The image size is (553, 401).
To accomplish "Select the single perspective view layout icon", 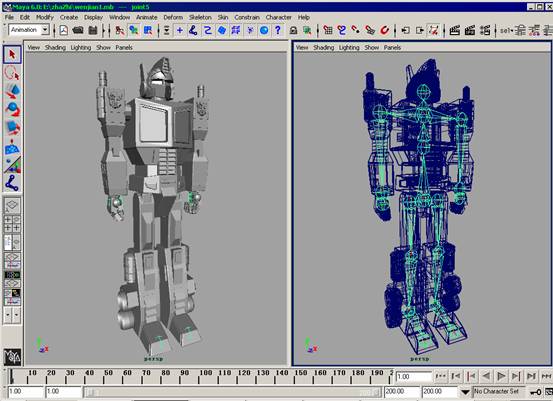I will 12,206.
